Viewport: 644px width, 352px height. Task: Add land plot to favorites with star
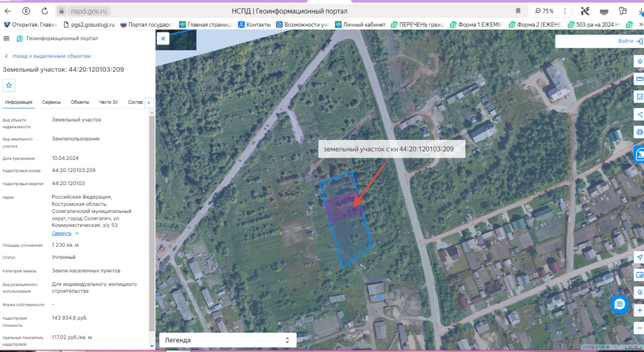(9, 85)
